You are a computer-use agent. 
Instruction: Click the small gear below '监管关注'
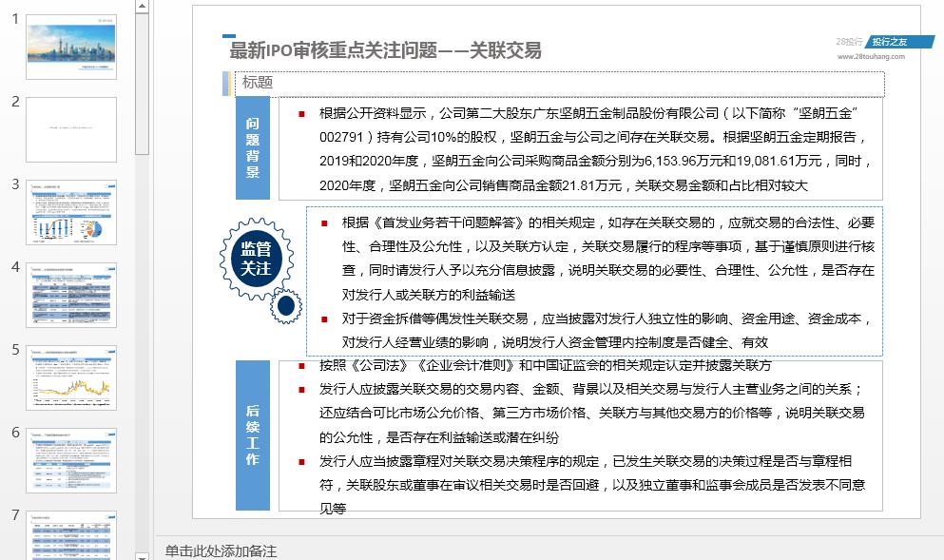pyautogui.click(x=286, y=306)
